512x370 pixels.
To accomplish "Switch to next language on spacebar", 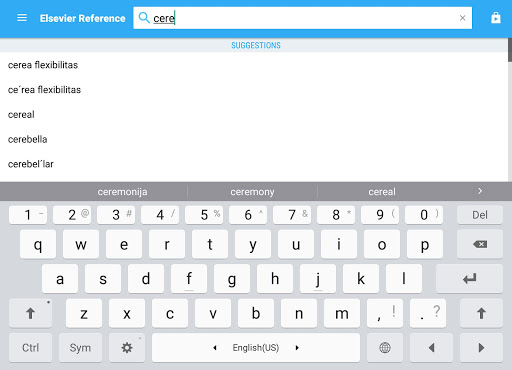I will (x=297, y=348).
